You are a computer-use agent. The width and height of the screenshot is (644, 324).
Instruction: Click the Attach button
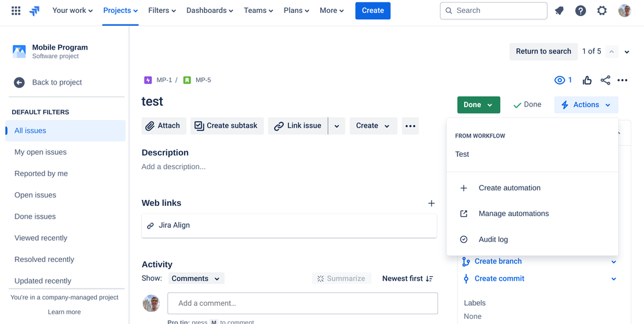tap(164, 126)
